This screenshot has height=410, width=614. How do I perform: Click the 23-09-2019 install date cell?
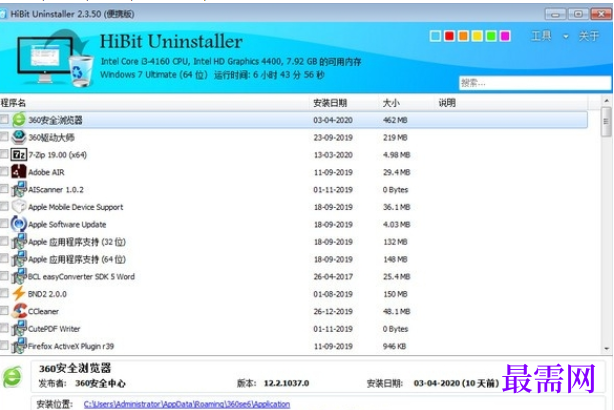coord(333,137)
